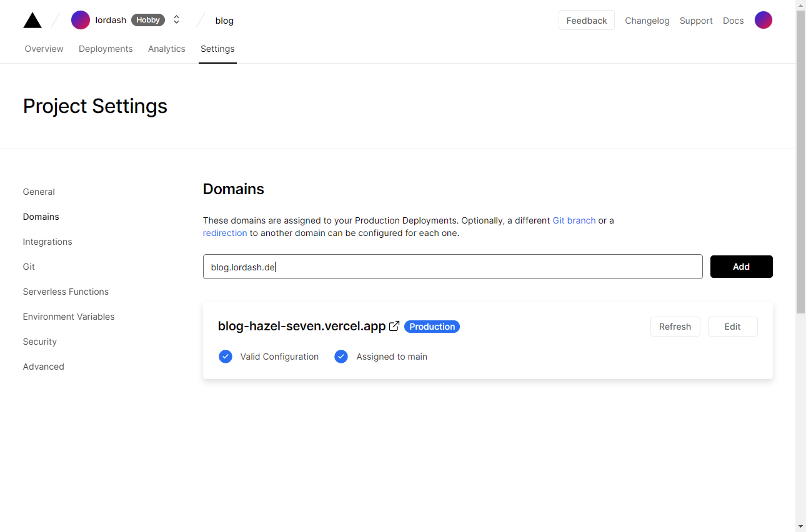This screenshot has width=806, height=532.
Task: Refresh the blog-hazel-seven domain status
Action: click(675, 327)
